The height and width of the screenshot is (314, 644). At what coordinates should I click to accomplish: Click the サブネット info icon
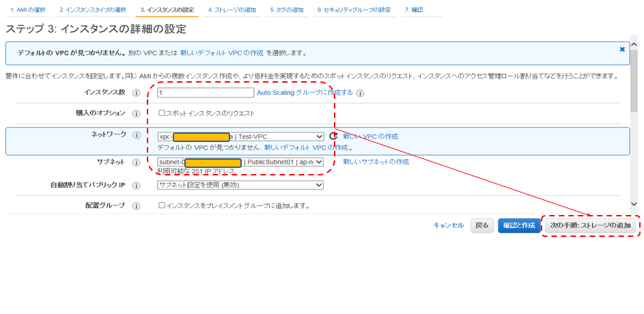(x=136, y=163)
